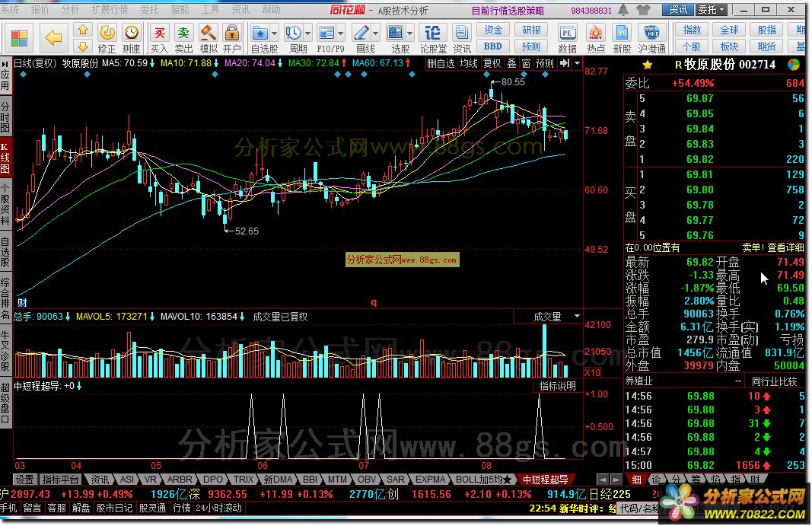The image size is (812, 526).
Task: Open the 扩展行情 menu
Action: [x=110, y=9]
